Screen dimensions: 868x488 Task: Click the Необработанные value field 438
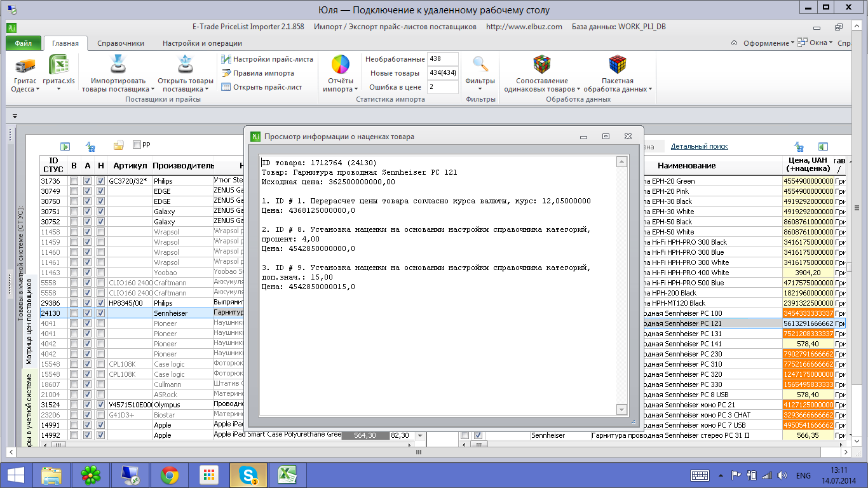tap(443, 59)
